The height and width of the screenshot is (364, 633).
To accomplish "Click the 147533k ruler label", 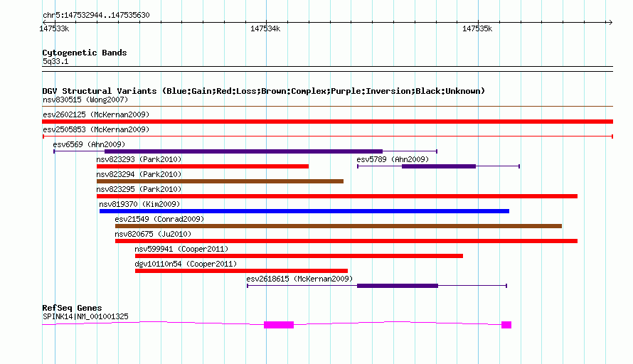I will [54, 28].
